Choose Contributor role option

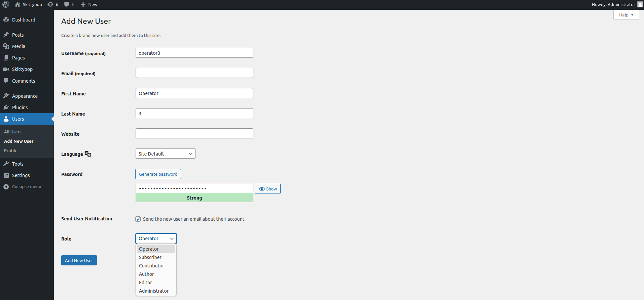point(156,266)
